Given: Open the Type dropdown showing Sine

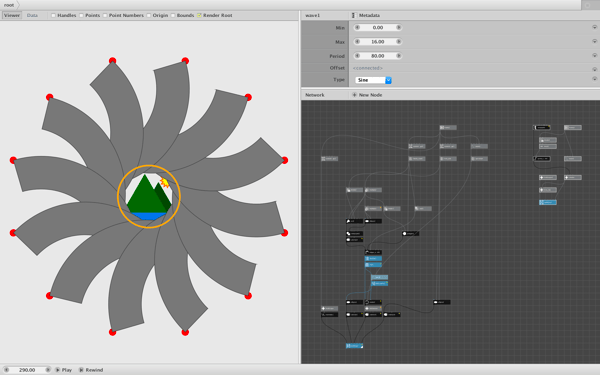Looking at the screenshot, I should coord(373,80).
